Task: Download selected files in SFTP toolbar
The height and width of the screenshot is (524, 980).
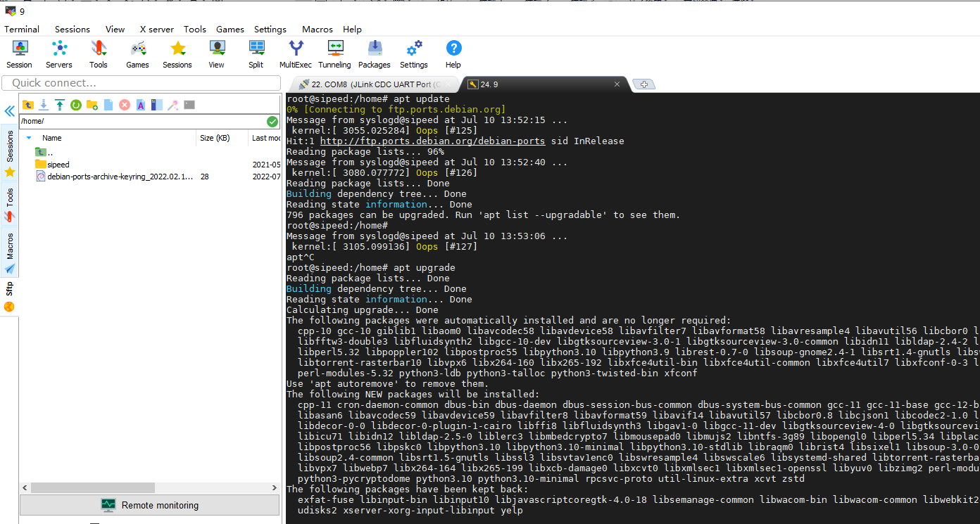Action: point(44,105)
